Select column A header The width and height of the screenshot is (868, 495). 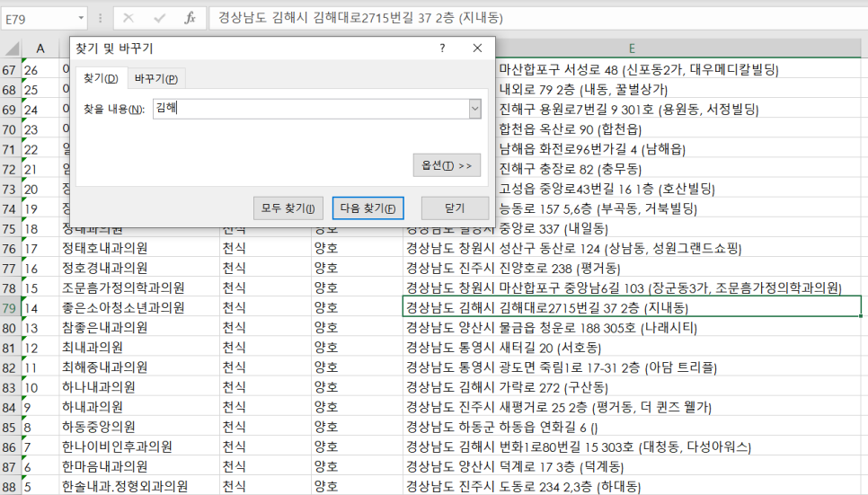(x=40, y=49)
